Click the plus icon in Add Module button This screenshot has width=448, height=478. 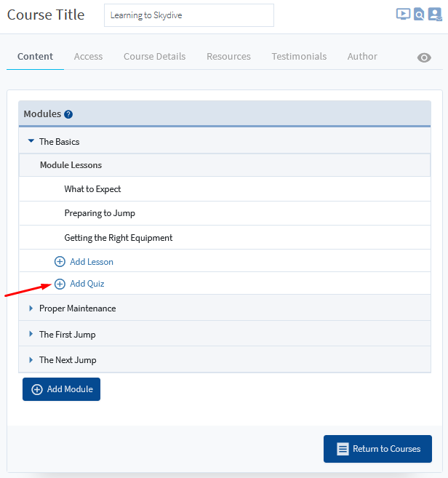[37, 389]
